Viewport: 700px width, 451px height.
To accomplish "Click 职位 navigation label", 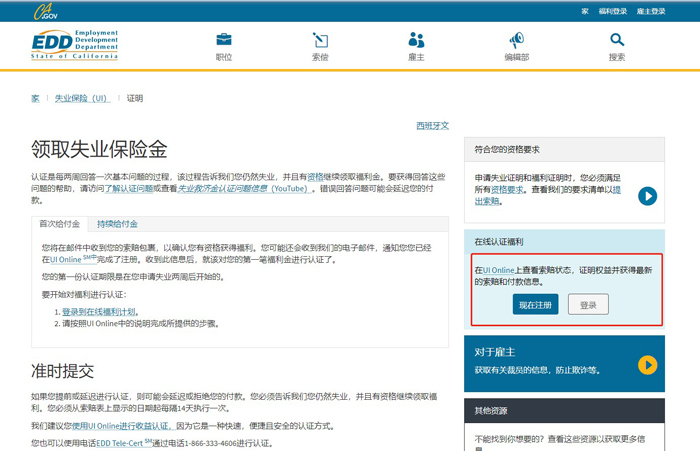I will pos(224,57).
